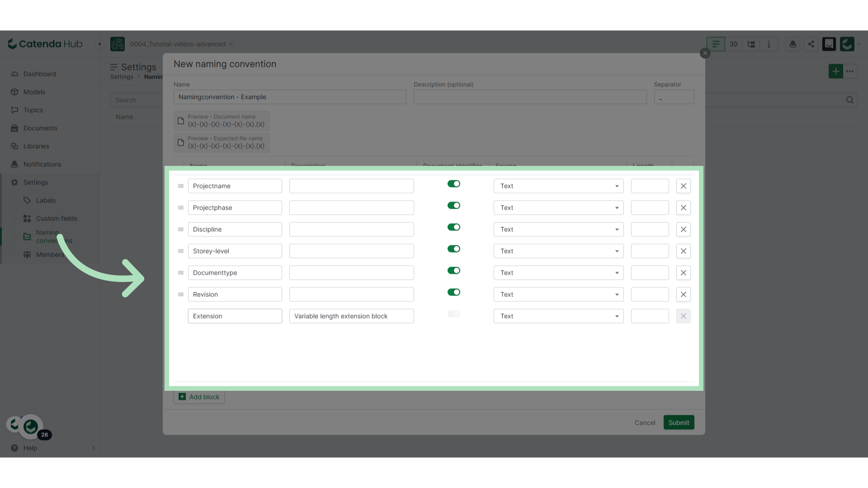Click the info icon in top toolbar
This screenshot has width=868, height=488.
point(769,44)
